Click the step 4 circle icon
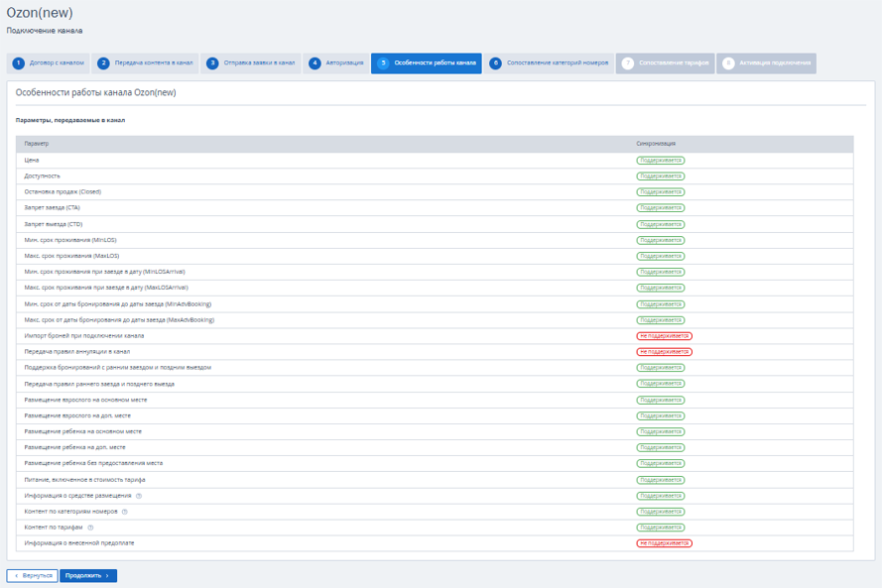This screenshot has height=588, width=882. (x=315, y=63)
